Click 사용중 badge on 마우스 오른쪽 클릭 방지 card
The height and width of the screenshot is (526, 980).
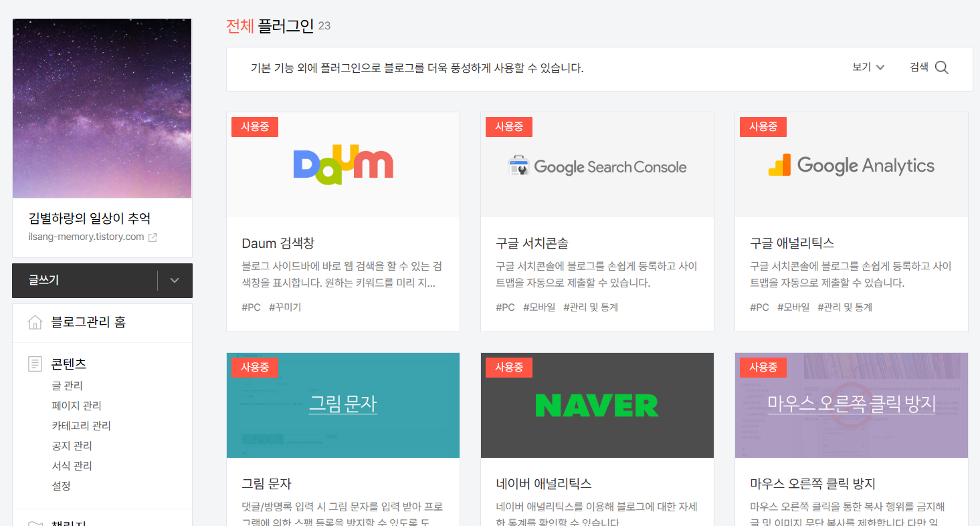point(763,368)
